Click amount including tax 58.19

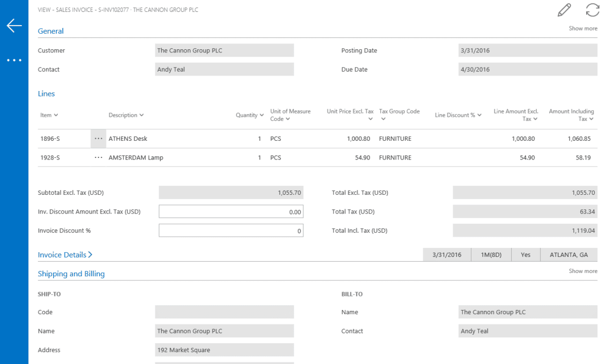coord(583,158)
